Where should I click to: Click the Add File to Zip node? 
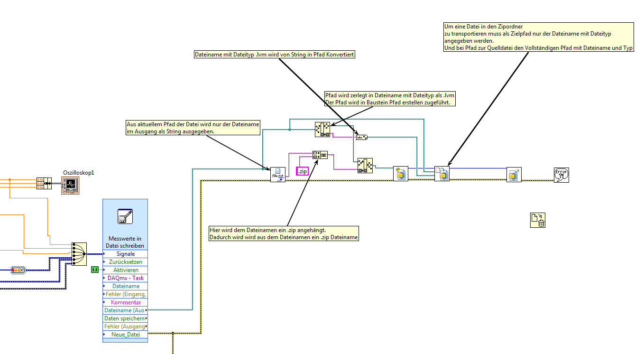[x=442, y=174]
